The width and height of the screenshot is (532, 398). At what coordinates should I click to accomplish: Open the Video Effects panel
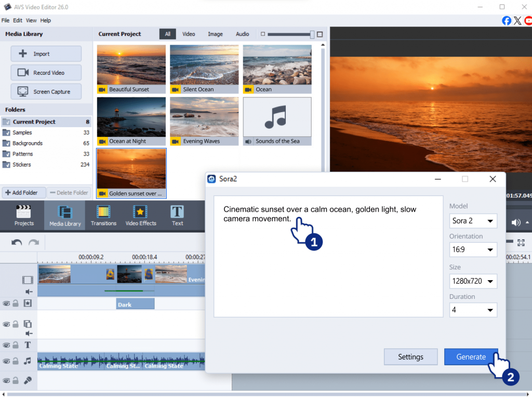[140, 215]
